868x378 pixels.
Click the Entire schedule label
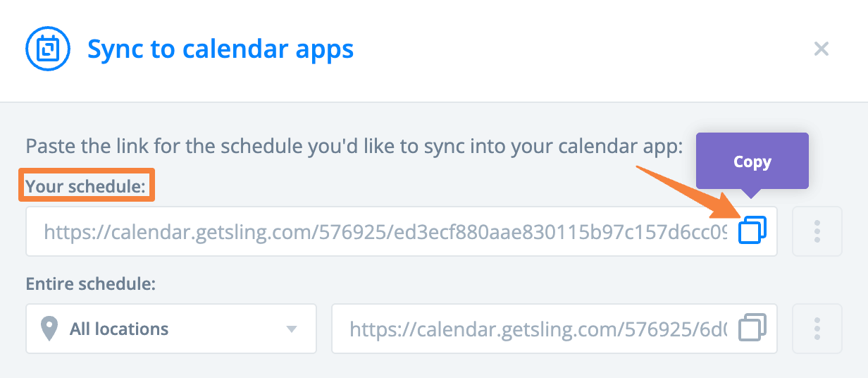[91, 284]
